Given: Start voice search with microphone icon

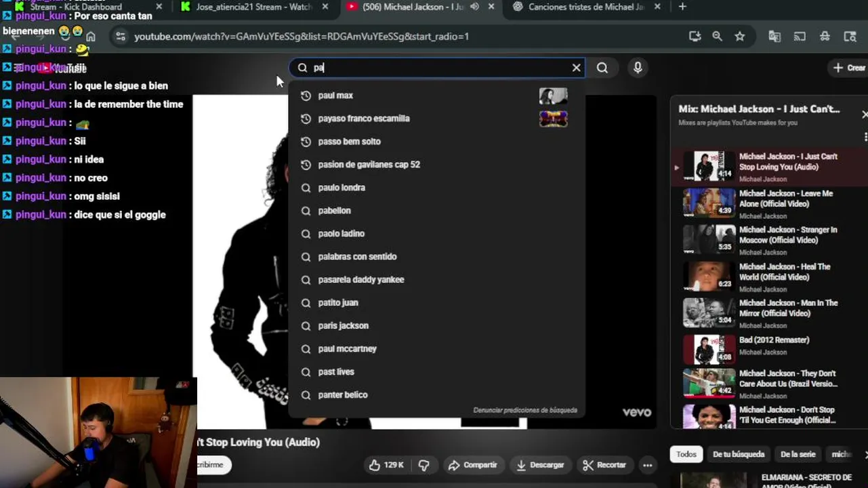Looking at the screenshot, I should pyautogui.click(x=638, y=68).
